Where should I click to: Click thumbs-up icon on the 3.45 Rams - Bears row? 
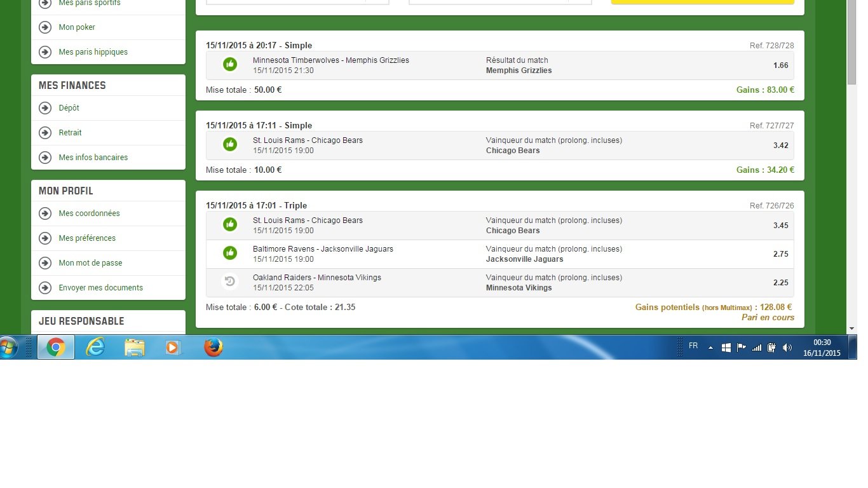(230, 224)
